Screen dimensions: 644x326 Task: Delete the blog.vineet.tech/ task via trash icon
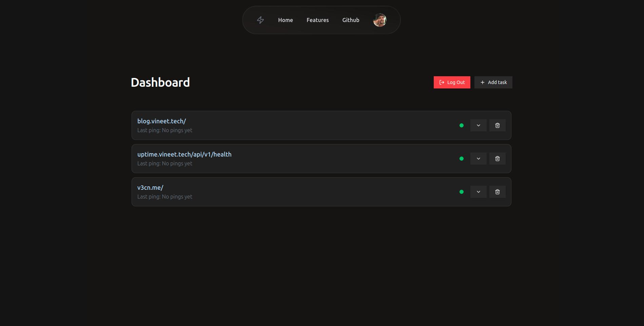[x=497, y=125]
